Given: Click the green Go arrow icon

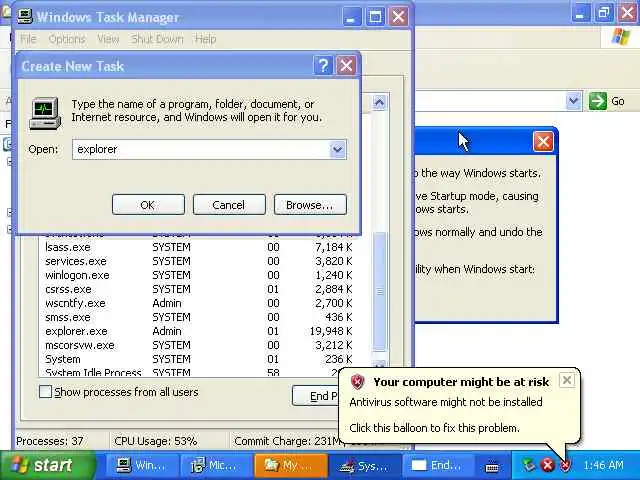Looking at the screenshot, I should 598,101.
